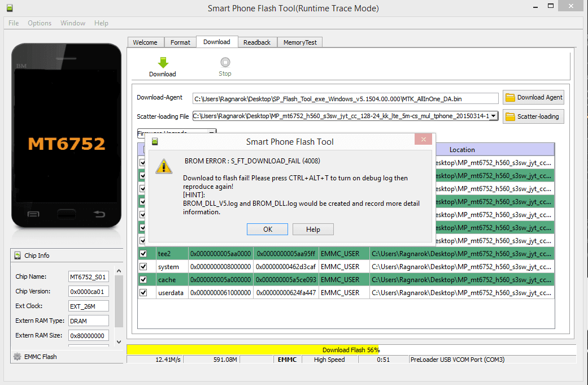Click the menu button on the phone image
The image size is (588, 385).
[33, 214]
